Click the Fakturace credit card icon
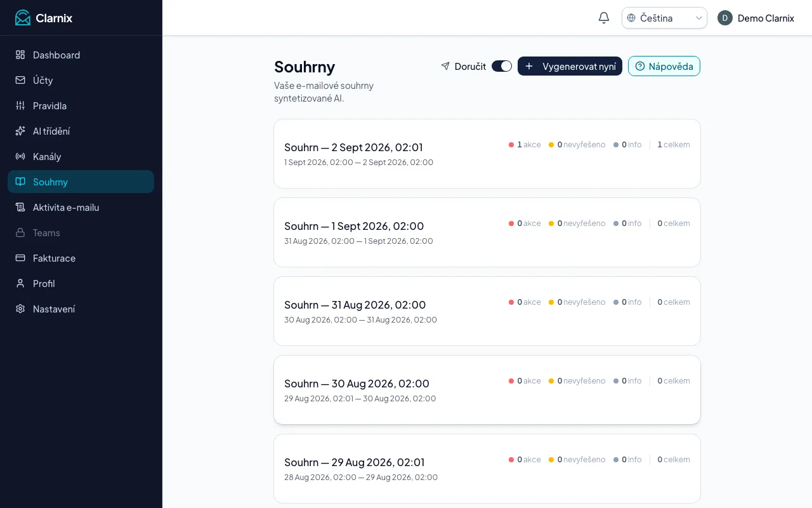The width and height of the screenshot is (812, 508). [x=20, y=258]
